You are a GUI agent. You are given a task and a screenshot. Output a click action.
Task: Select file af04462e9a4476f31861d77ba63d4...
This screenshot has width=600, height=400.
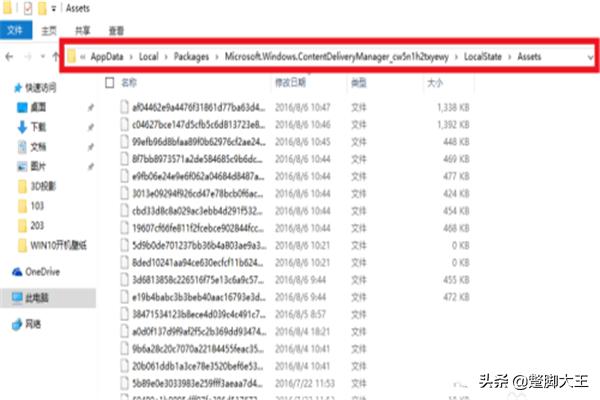[x=199, y=108]
